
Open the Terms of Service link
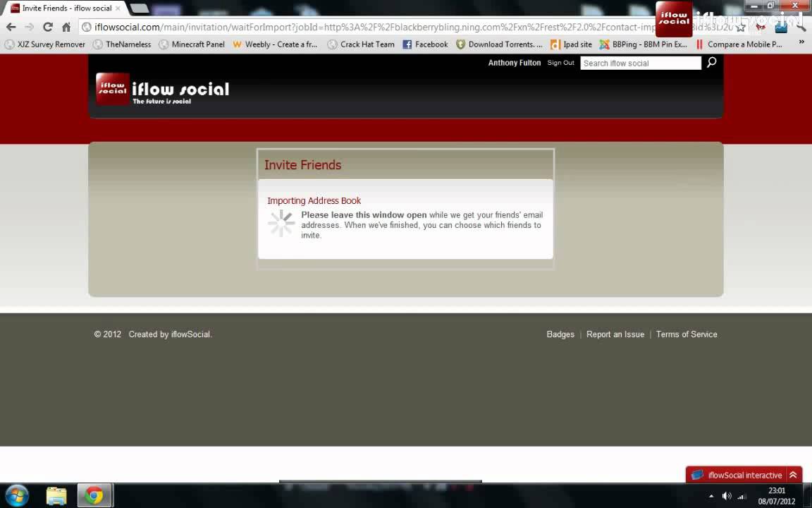click(687, 334)
